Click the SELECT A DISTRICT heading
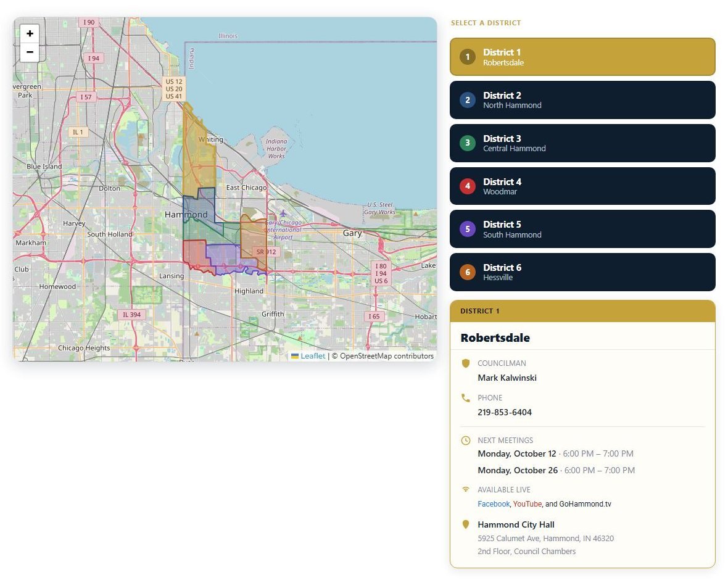The height and width of the screenshot is (580, 728). tap(486, 23)
